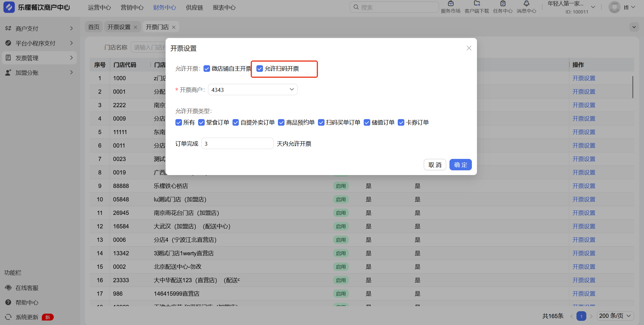Open 帮助中心 question mark icon
The width and height of the screenshot is (644, 325).
[x=8, y=302]
